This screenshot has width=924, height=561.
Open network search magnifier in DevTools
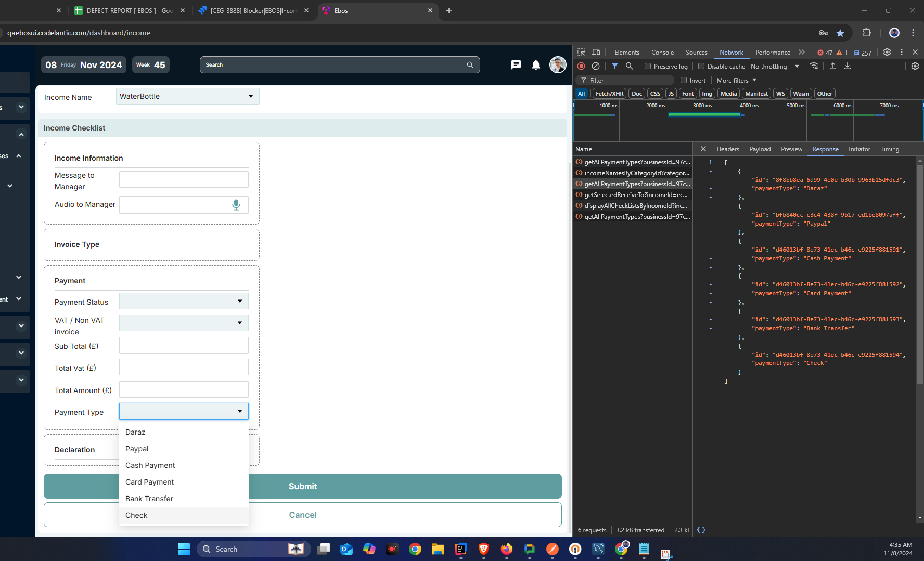629,66
